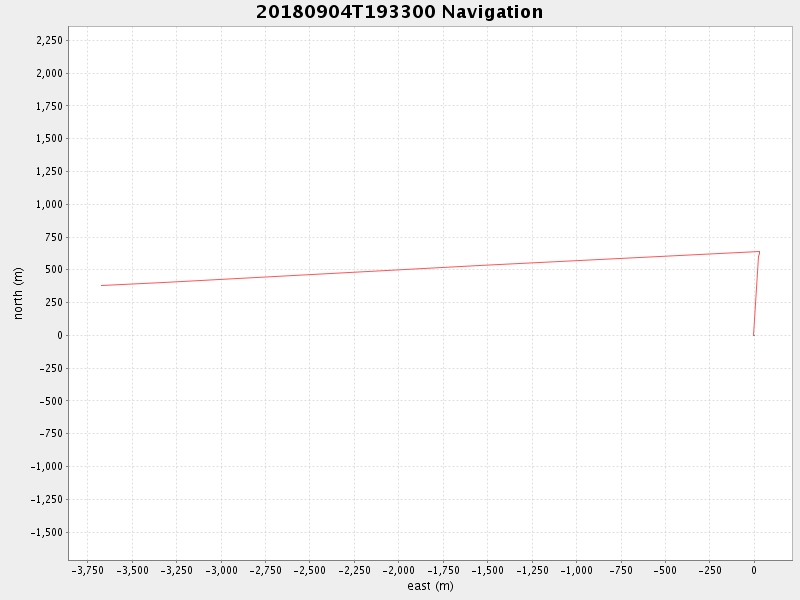The image size is (800, 600).
Task: Click the short near-vertical red track segment
Action: pyautogui.click(x=756, y=295)
